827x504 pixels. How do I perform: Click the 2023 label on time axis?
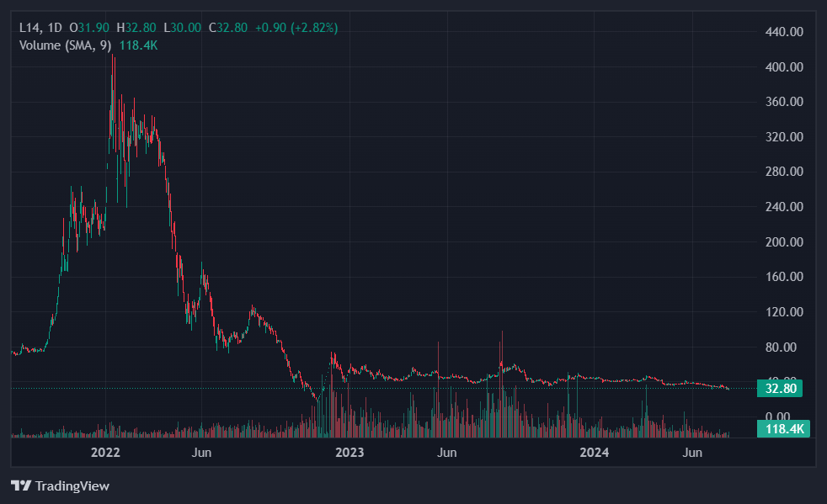349,453
